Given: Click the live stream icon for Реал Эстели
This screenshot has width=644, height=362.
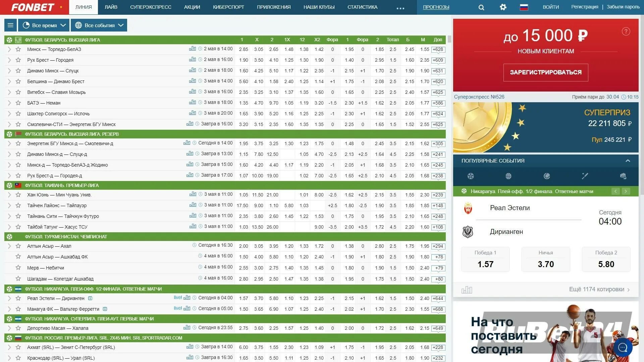Looking at the screenshot, I should [x=179, y=298].
